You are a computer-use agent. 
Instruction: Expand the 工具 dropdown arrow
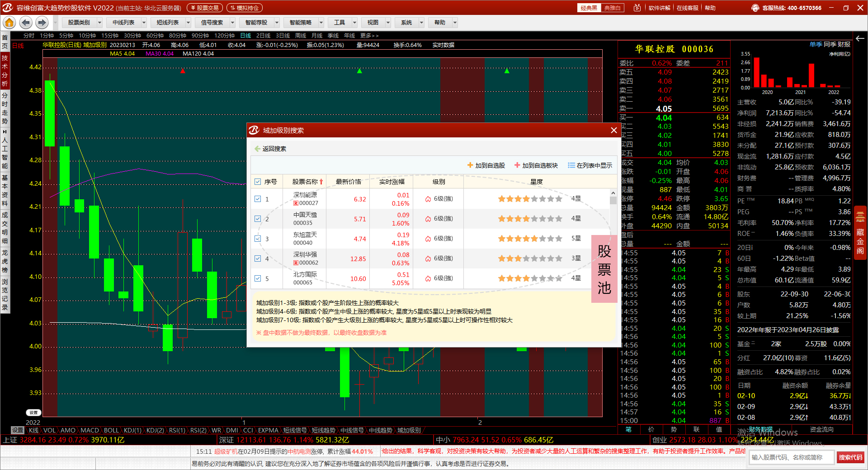[x=354, y=22]
